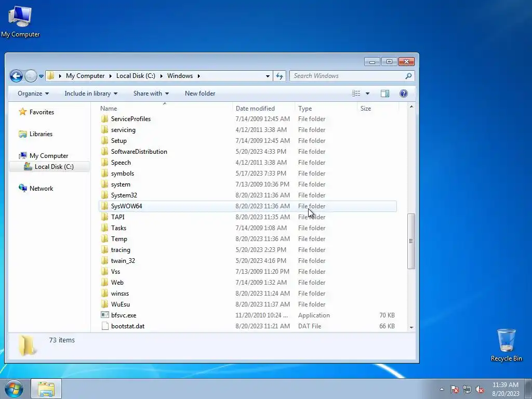Image resolution: width=532 pixels, height=399 pixels.
Task: Select the Tasks folder icon
Action: [x=105, y=228]
